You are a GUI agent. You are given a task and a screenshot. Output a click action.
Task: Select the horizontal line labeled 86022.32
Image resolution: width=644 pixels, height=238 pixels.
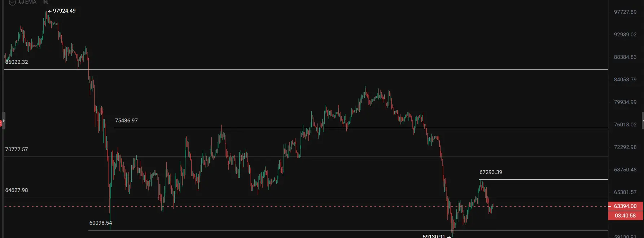pyautogui.click(x=306, y=69)
